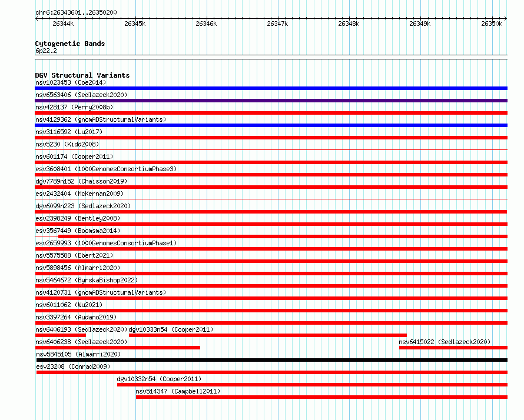The height and width of the screenshot is (420, 524).
Task: Click the 26346k ruler tick label
Action: tap(206, 24)
